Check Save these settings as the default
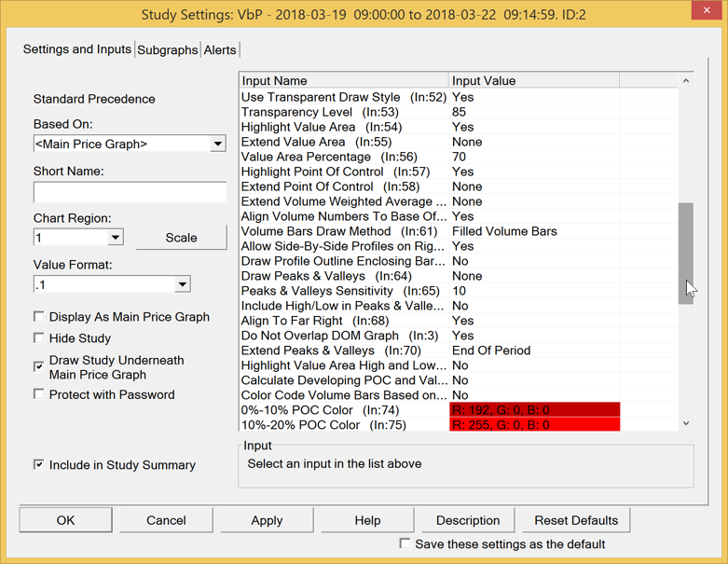This screenshot has height=564, width=728. click(x=405, y=543)
